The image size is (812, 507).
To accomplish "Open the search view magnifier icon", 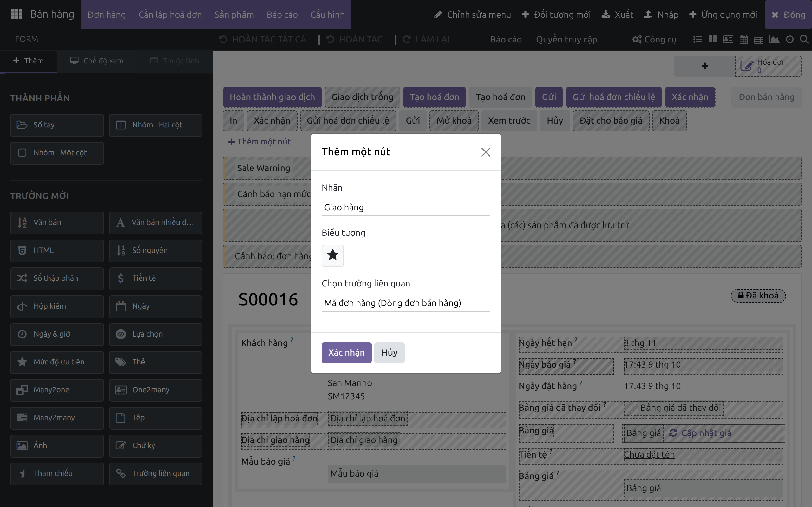I will point(804,40).
